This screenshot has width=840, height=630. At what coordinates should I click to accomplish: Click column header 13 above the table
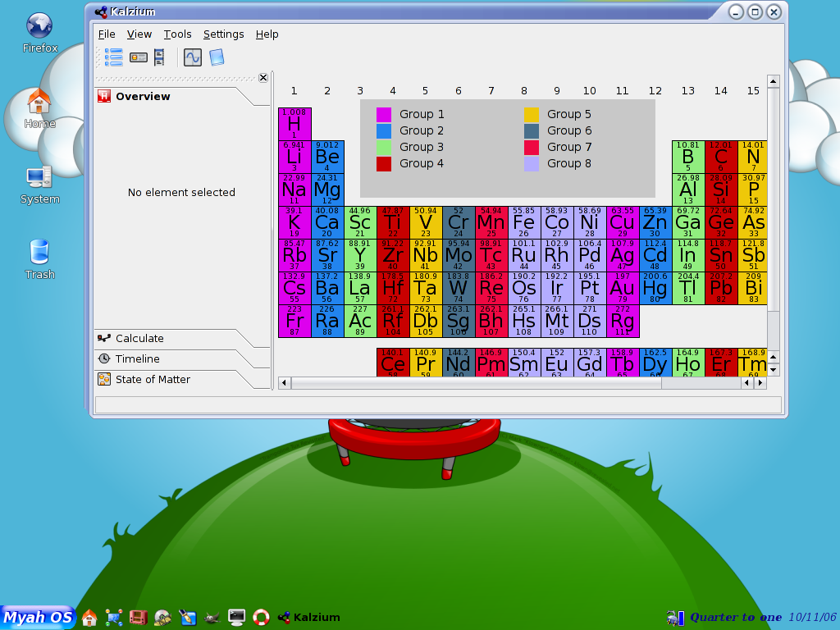click(688, 91)
